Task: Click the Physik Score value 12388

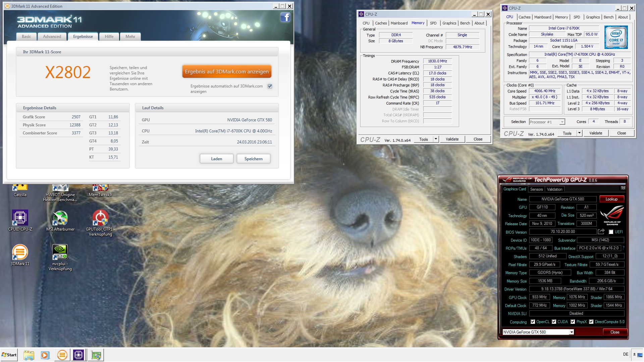Action: 75,125
